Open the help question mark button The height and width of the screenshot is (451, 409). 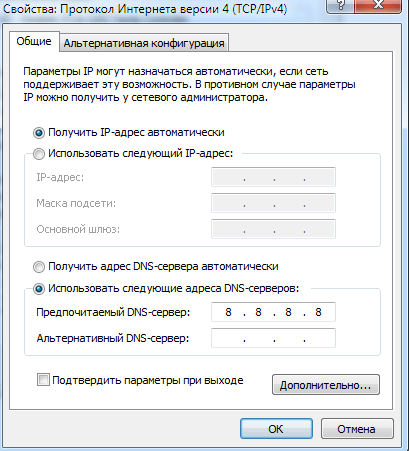[340, 6]
